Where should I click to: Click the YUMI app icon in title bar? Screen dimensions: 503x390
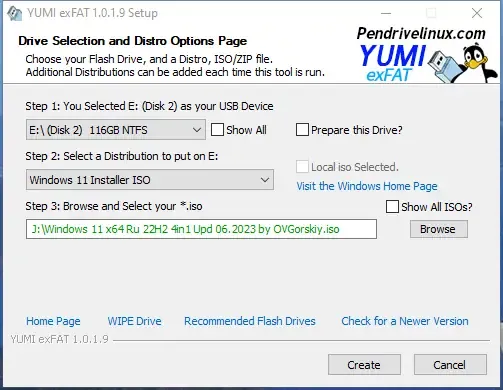[x=15, y=13]
